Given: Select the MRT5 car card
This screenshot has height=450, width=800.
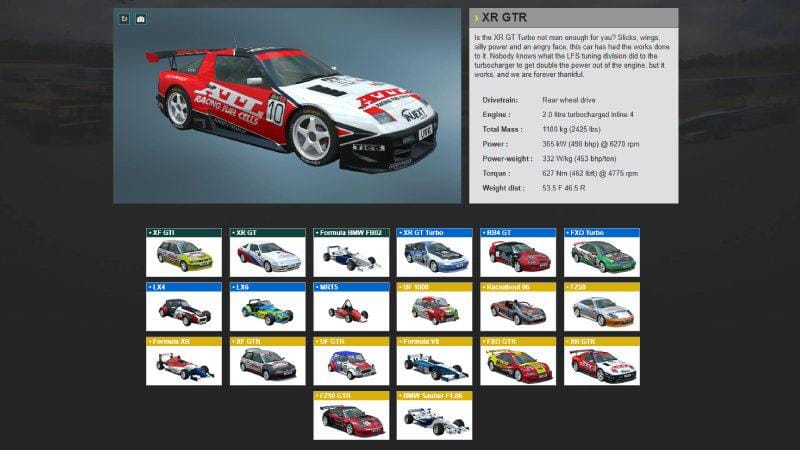Looking at the screenshot, I should 351,307.
